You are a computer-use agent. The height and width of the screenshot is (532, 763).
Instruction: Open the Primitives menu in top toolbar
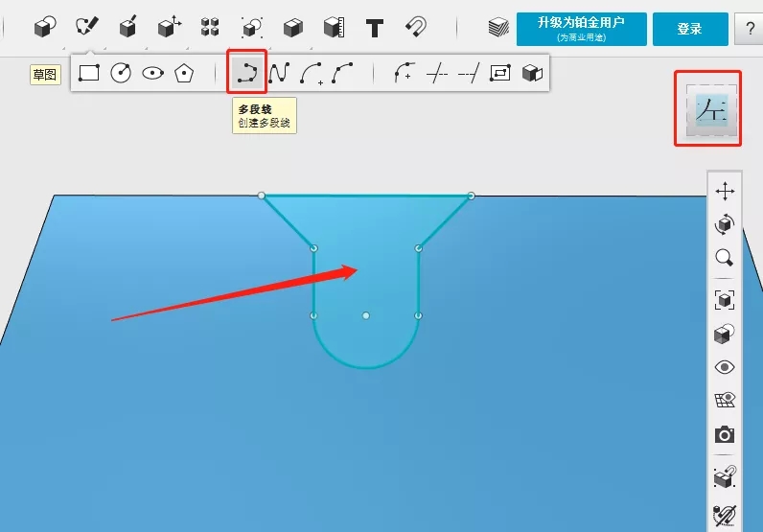click(44, 27)
